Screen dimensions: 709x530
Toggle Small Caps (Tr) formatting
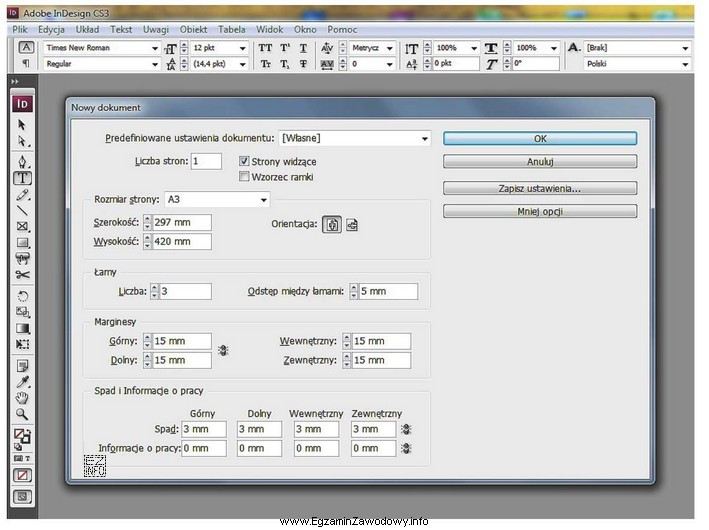(265, 64)
